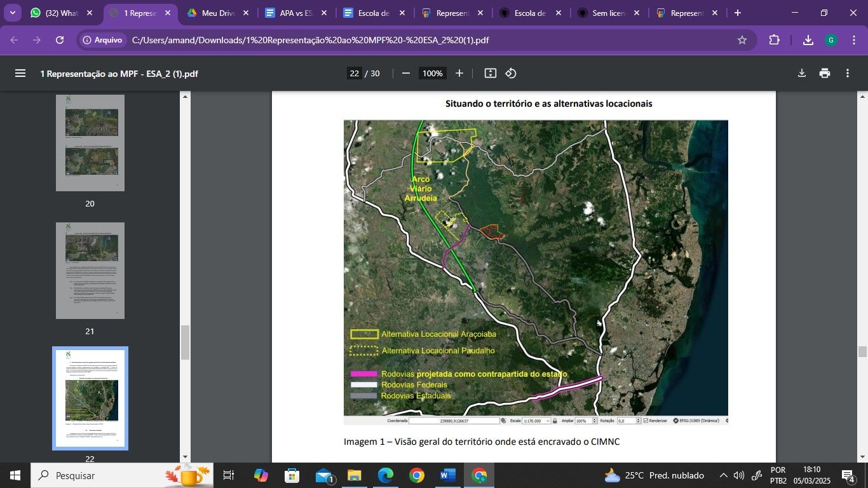Open a new browser tab
Screen dimensions: 868x488
(738, 13)
